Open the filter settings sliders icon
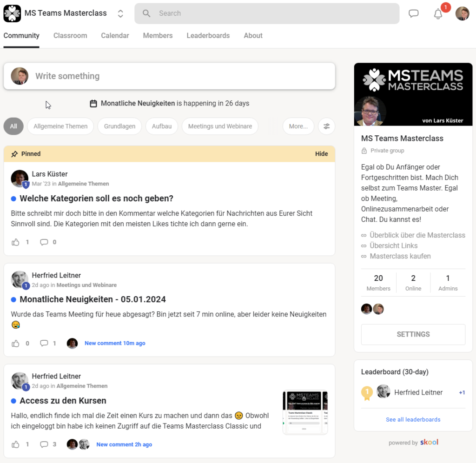 [x=327, y=126]
